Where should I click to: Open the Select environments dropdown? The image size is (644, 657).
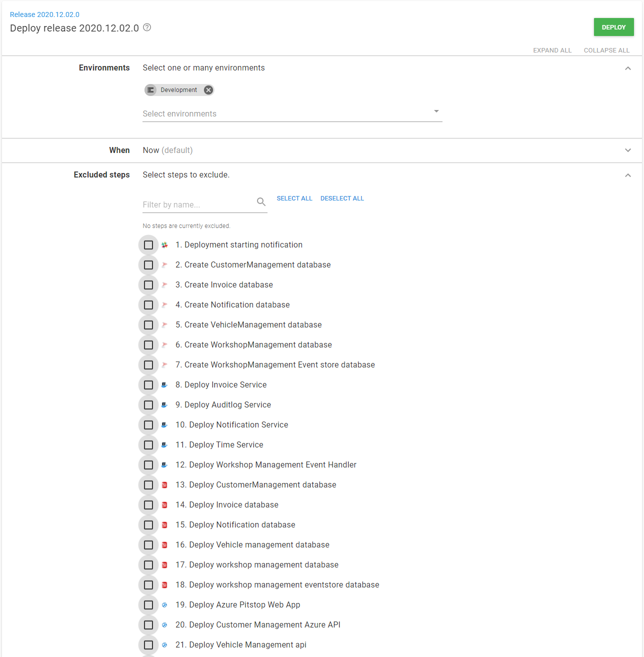pyautogui.click(x=436, y=111)
